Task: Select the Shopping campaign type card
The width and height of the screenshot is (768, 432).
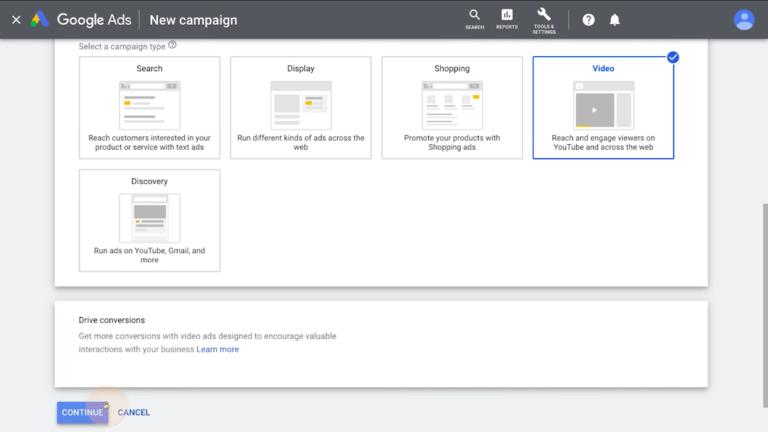Action: (x=452, y=107)
